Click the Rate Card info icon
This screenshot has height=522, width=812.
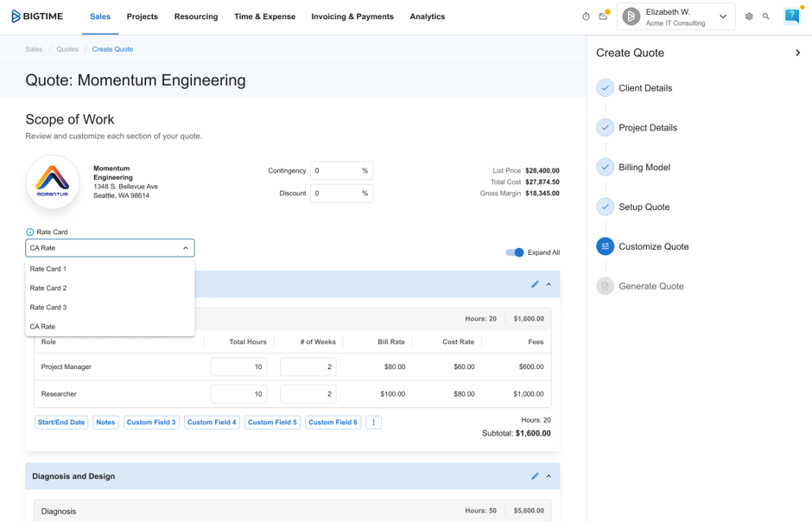(30, 232)
